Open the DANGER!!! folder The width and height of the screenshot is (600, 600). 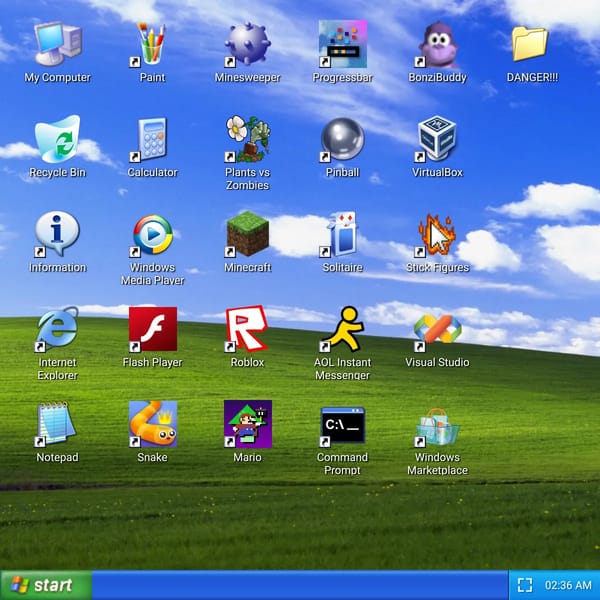(530, 43)
